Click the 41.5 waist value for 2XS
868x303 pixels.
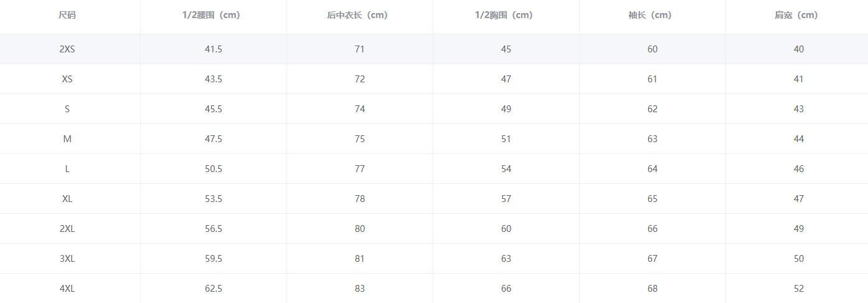coord(213,49)
